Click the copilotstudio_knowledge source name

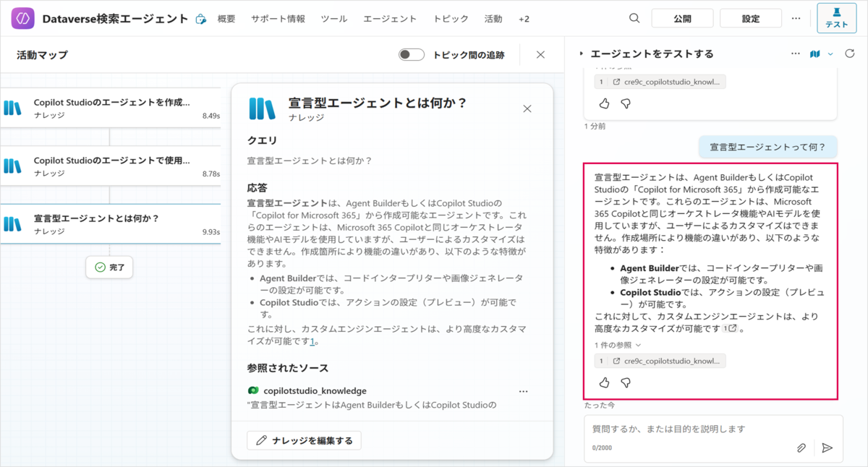pos(315,390)
